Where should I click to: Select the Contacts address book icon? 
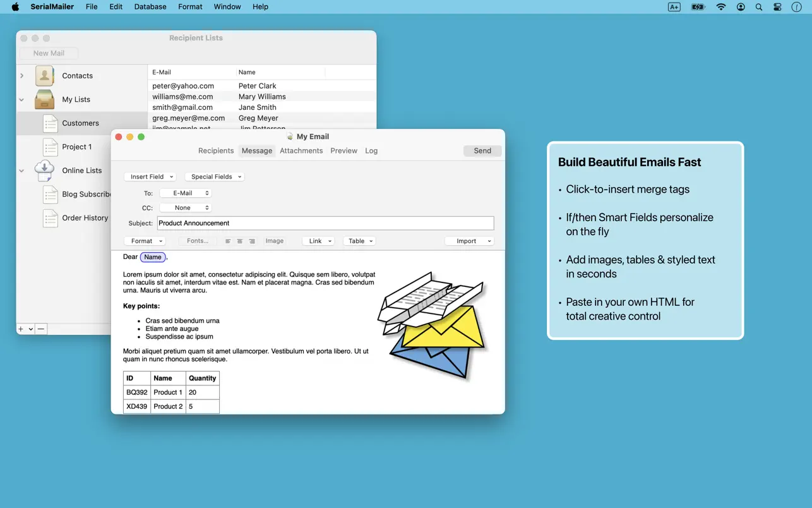tap(44, 75)
